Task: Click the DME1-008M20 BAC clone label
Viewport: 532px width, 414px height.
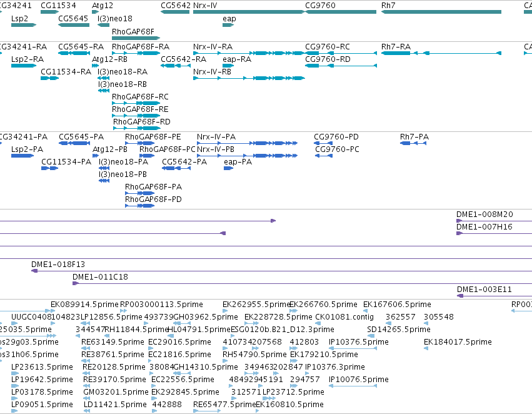Action: coord(484,215)
